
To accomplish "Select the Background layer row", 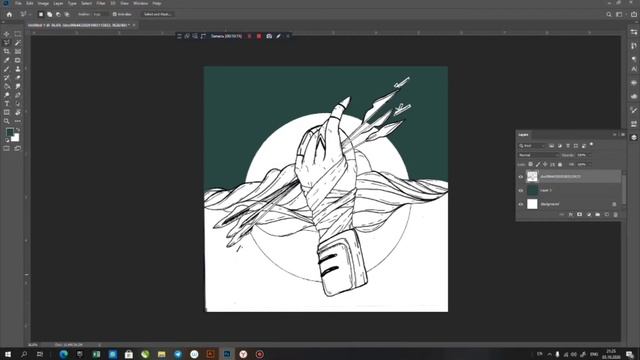I will (569, 204).
